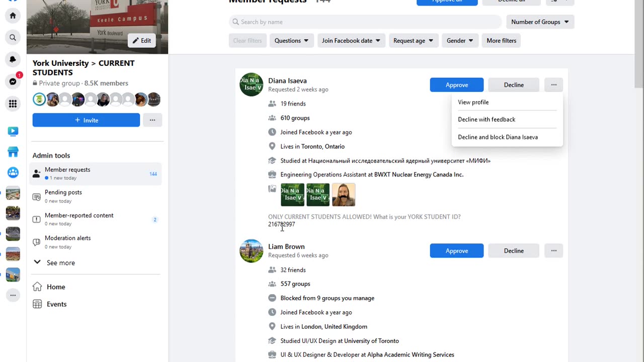
Task: Click the student ID answer 216782997
Action: click(x=282, y=224)
